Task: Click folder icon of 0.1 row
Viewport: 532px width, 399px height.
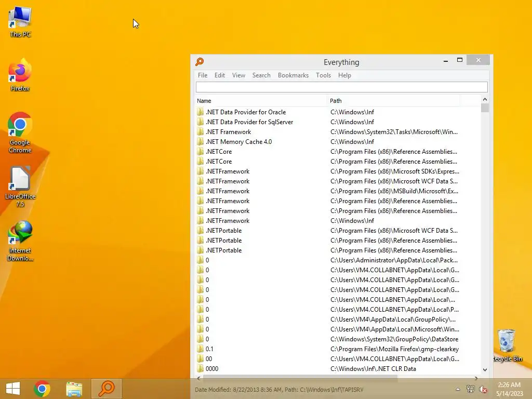Action: (x=200, y=349)
